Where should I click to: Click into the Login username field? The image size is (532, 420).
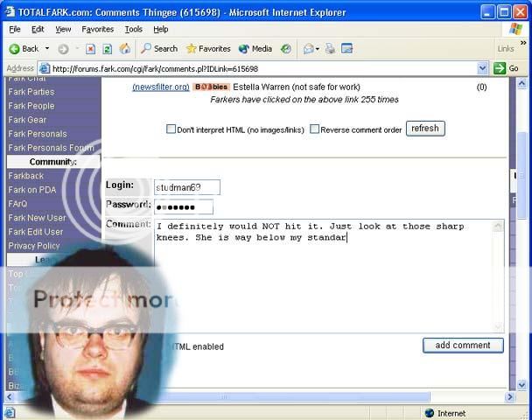(x=187, y=186)
